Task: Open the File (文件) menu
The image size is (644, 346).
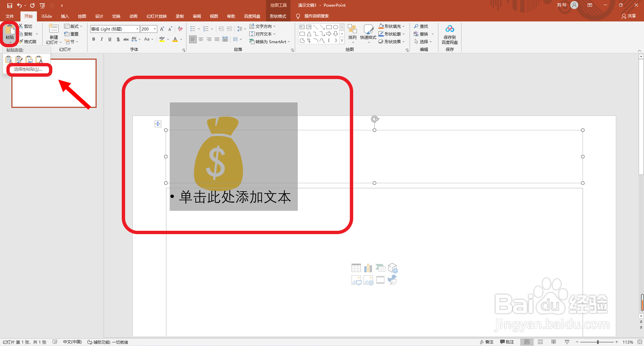Action: [x=10, y=16]
